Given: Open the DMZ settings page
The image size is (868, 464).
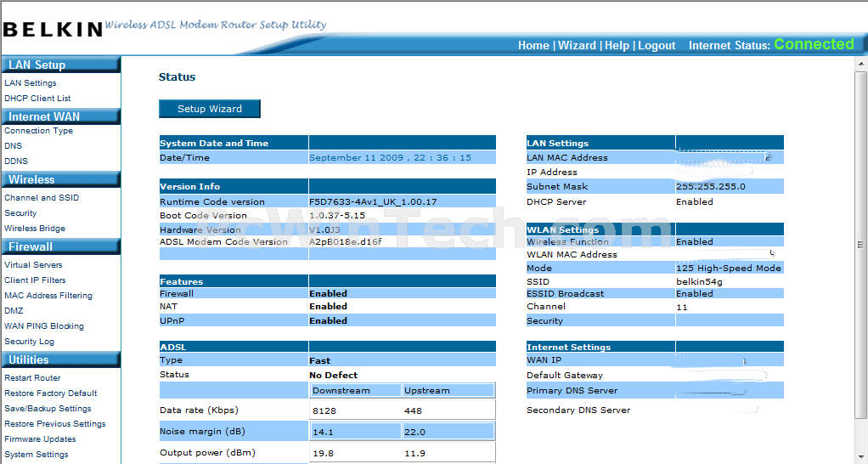Looking at the screenshot, I should pyautogui.click(x=14, y=311).
